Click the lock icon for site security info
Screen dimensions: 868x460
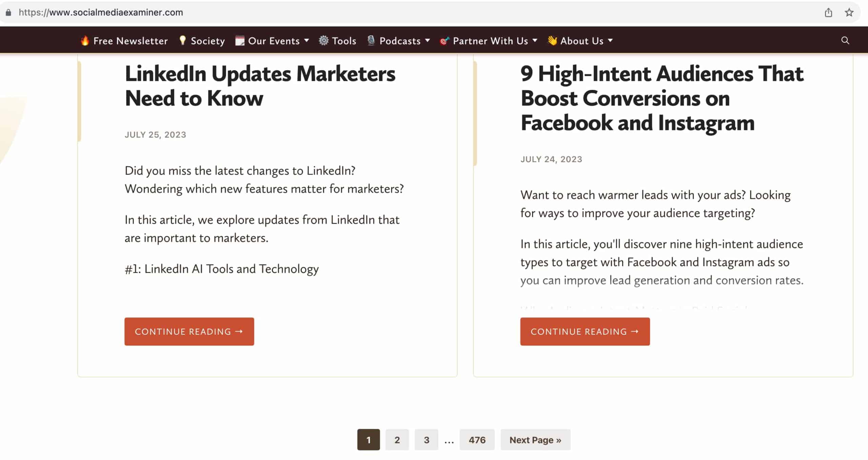[7, 13]
